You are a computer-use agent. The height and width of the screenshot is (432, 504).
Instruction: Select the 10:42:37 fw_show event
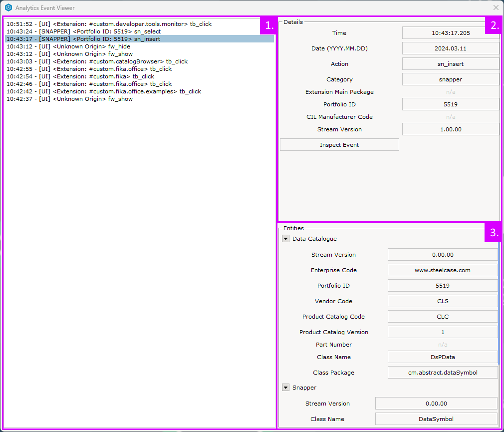click(x=140, y=99)
